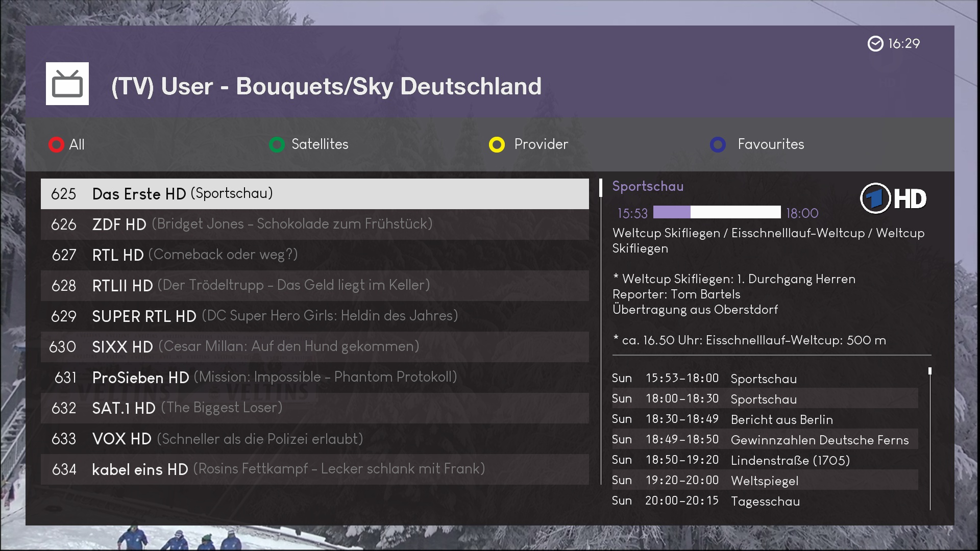Open the Satellites view
The image size is (980, 551).
pos(309,145)
